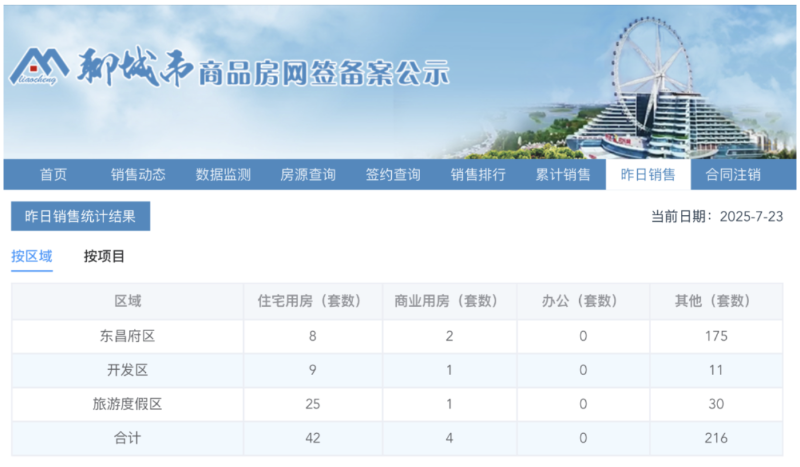Click 合计 office total 0

(583, 438)
